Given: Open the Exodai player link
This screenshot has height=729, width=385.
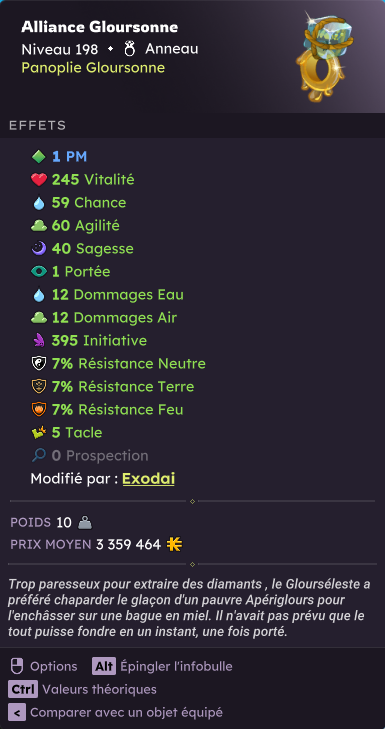Looking at the screenshot, I should tap(148, 478).
